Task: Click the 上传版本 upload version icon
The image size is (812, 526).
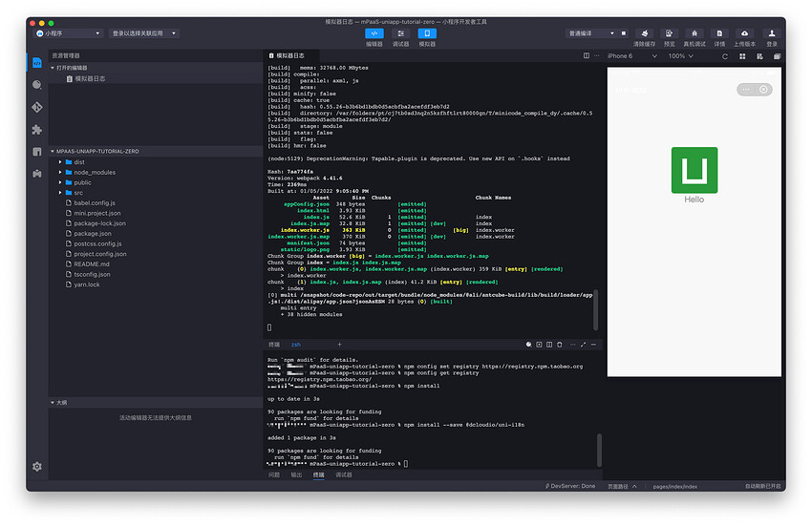Action: (744, 33)
